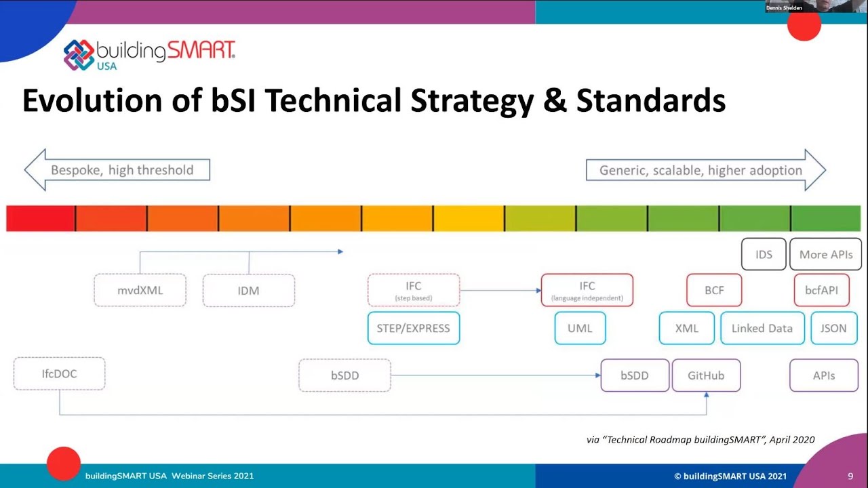Select the STEP/EXPRESS box
This screenshot has height=488, width=868.
coord(414,328)
